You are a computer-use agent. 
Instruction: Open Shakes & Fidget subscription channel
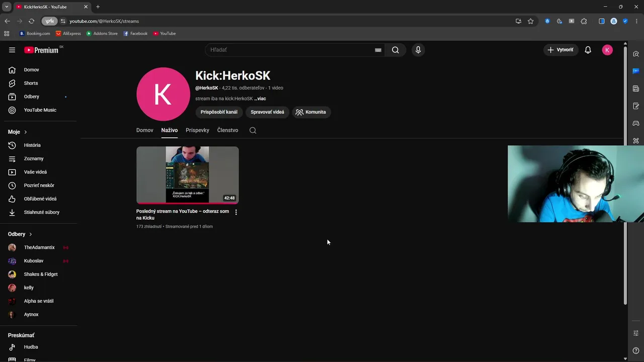tap(40, 274)
